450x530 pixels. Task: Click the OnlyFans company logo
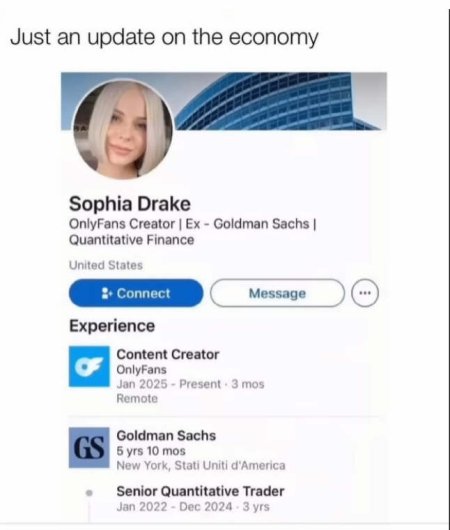(x=89, y=366)
